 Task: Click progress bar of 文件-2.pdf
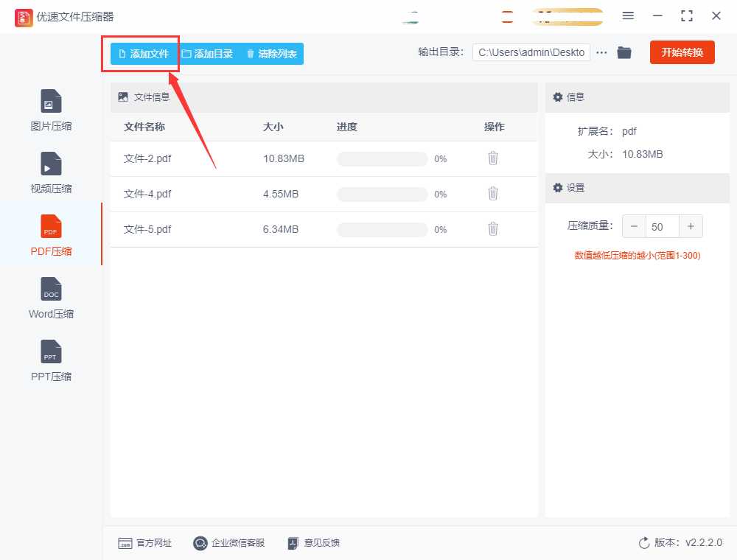tap(382, 159)
